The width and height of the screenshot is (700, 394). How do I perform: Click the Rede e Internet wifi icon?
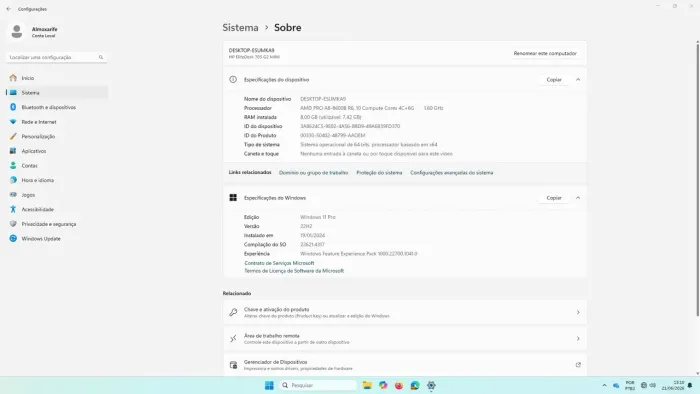tap(13, 122)
